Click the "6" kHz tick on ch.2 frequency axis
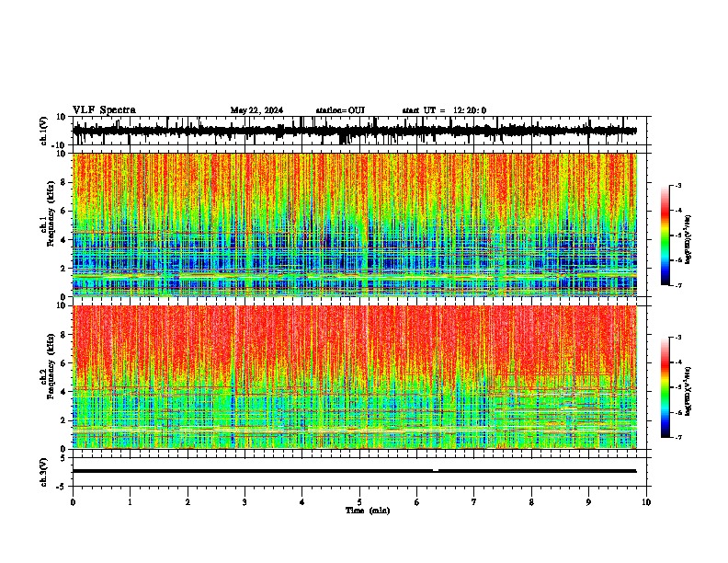Viewport: 728px width, 563px height. 63,363
